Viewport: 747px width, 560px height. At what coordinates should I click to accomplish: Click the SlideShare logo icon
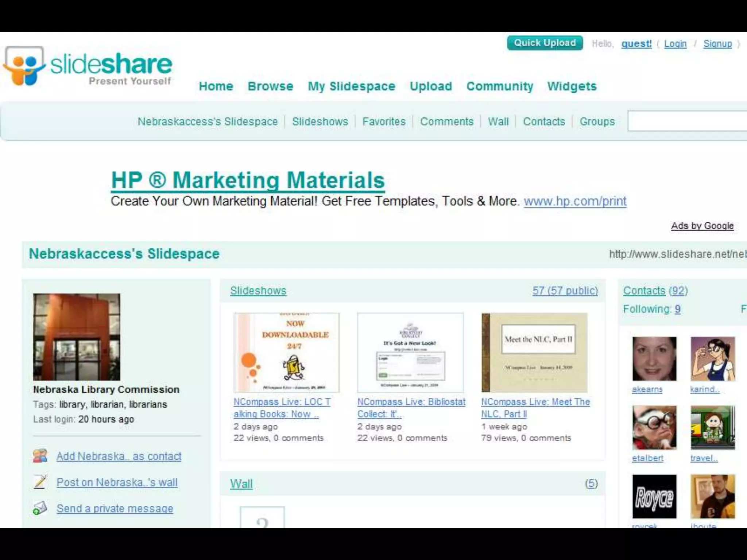point(24,66)
